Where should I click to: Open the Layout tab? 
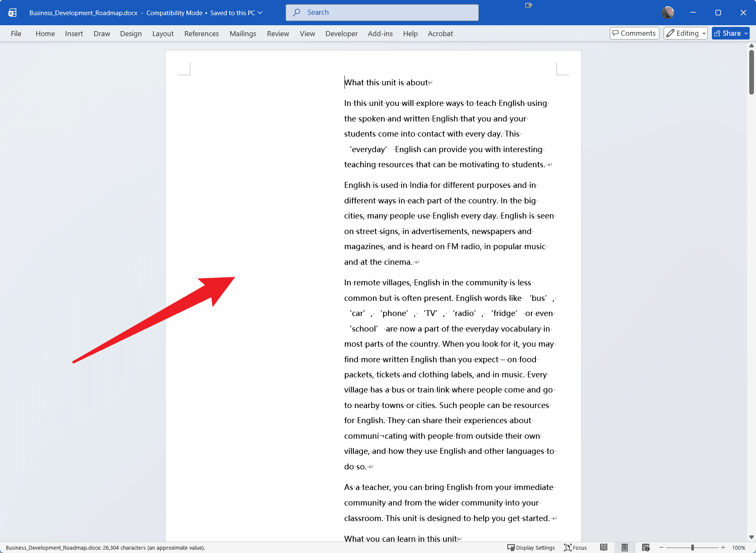[163, 34]
